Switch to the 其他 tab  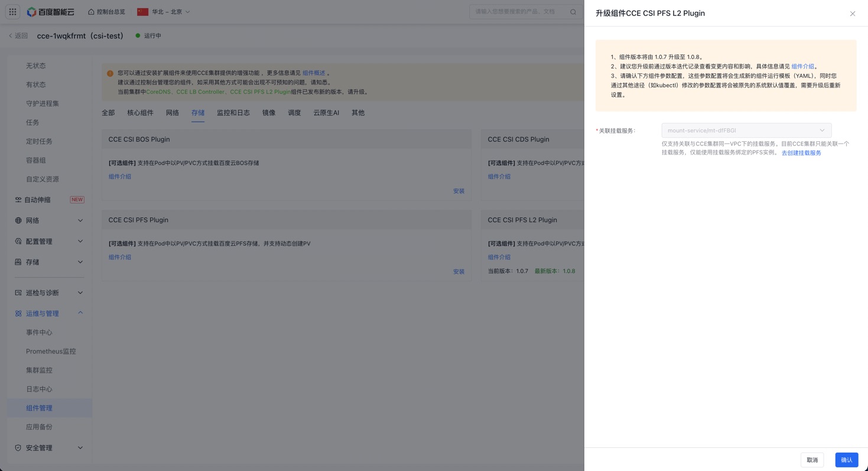[x=358, y=113]
